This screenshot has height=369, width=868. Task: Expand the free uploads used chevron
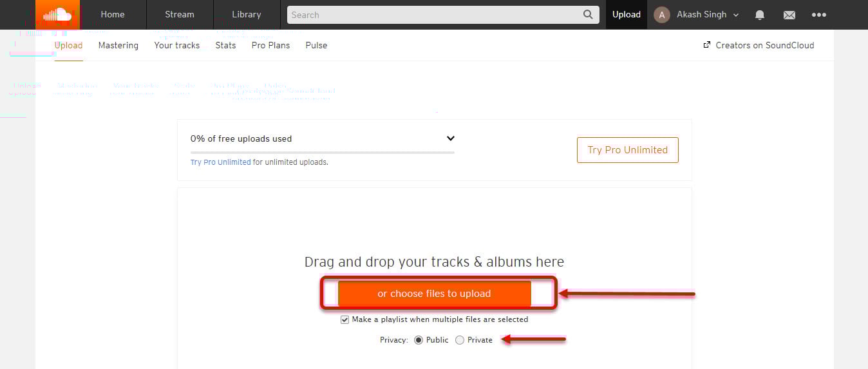(451, 138)
